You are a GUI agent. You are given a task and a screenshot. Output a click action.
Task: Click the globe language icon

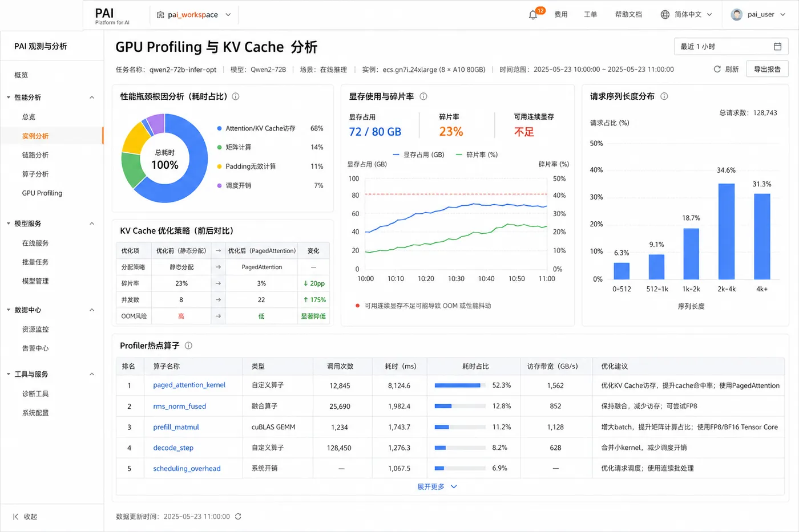[x=665, y=14]
